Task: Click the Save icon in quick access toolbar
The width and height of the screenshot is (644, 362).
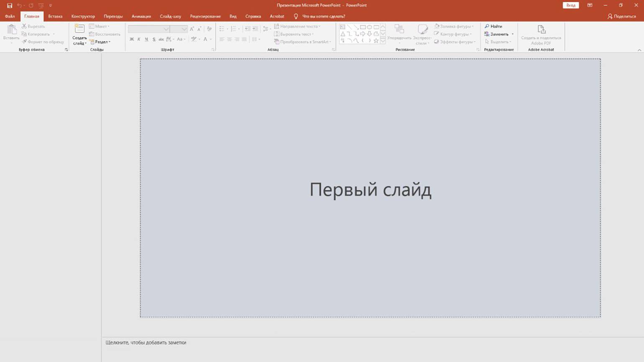Action: tap(10, 5)
